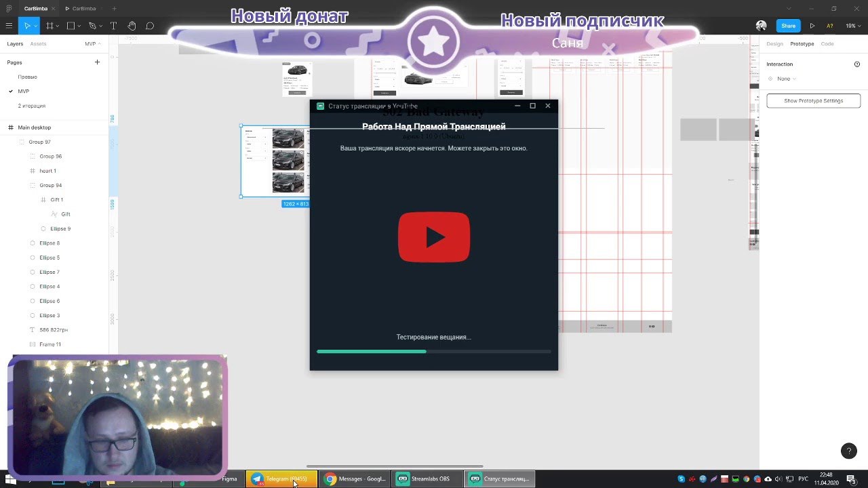Open the interaction None dropdown

787,79
